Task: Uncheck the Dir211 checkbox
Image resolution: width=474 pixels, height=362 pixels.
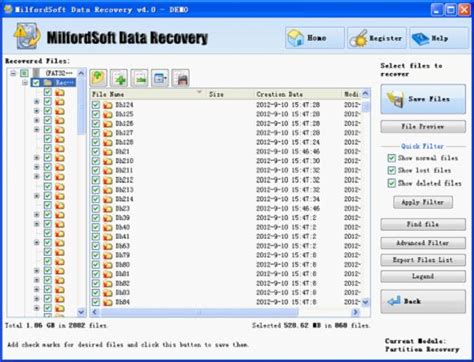Action: tap(96, 170)
